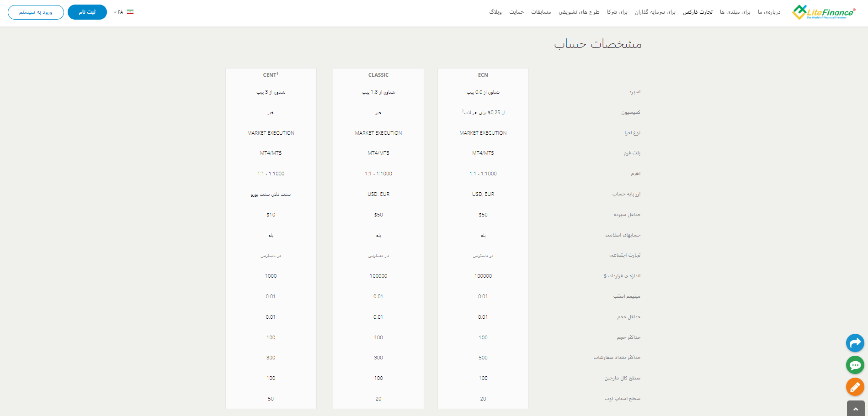The height and width of the screenshot is (416, 868).
Task: Click the حداقل سپرده row label
Action: coord(627,215)
